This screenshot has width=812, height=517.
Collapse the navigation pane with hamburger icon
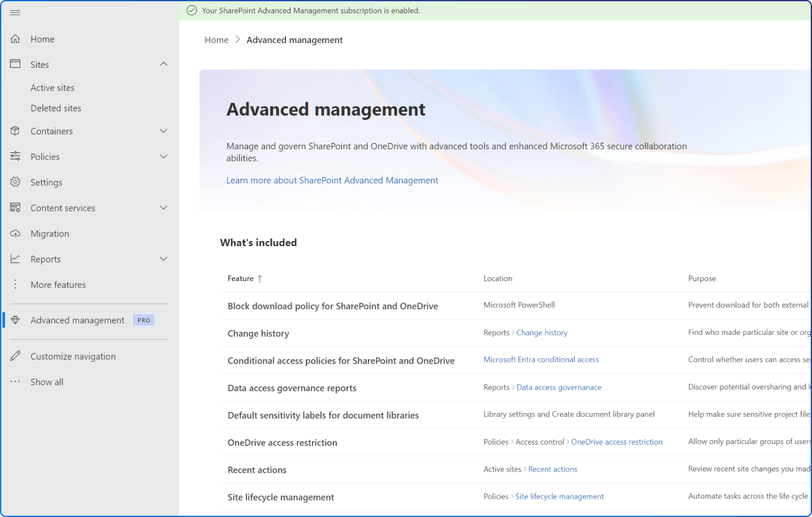coord(15,12)
